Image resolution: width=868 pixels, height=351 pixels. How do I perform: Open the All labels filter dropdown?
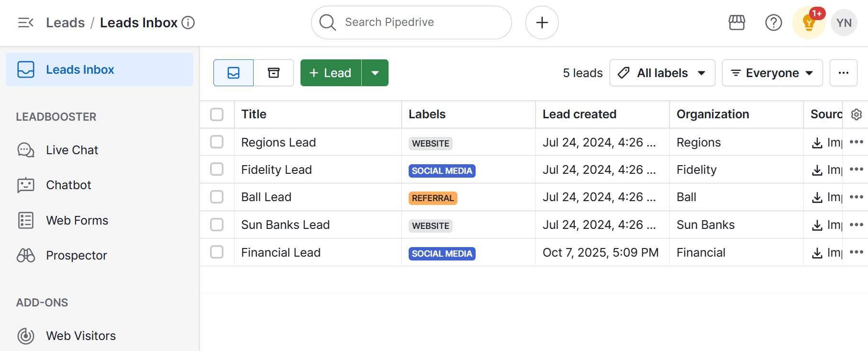pos(662,73)
